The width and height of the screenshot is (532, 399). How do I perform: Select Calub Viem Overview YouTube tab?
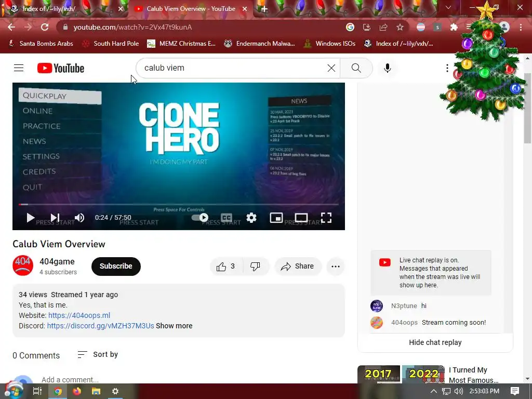[190, 9]
